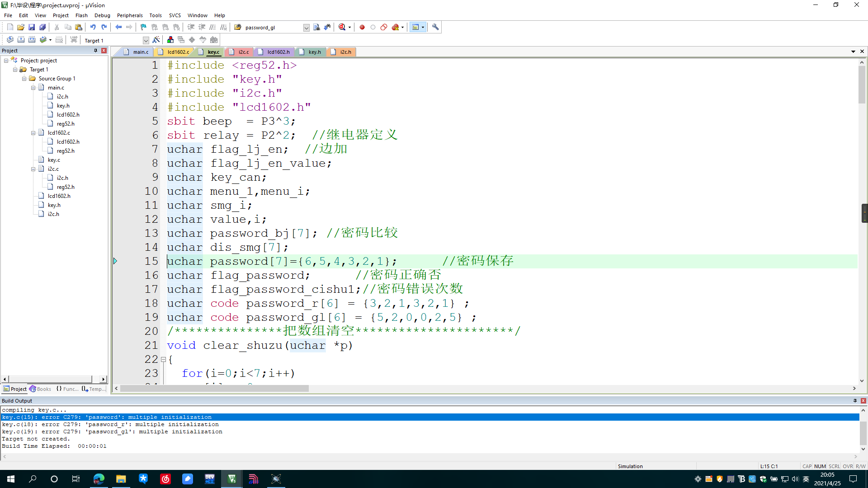
Task: Open Configuration wrench icon
Action: click(x=435, y=27)
